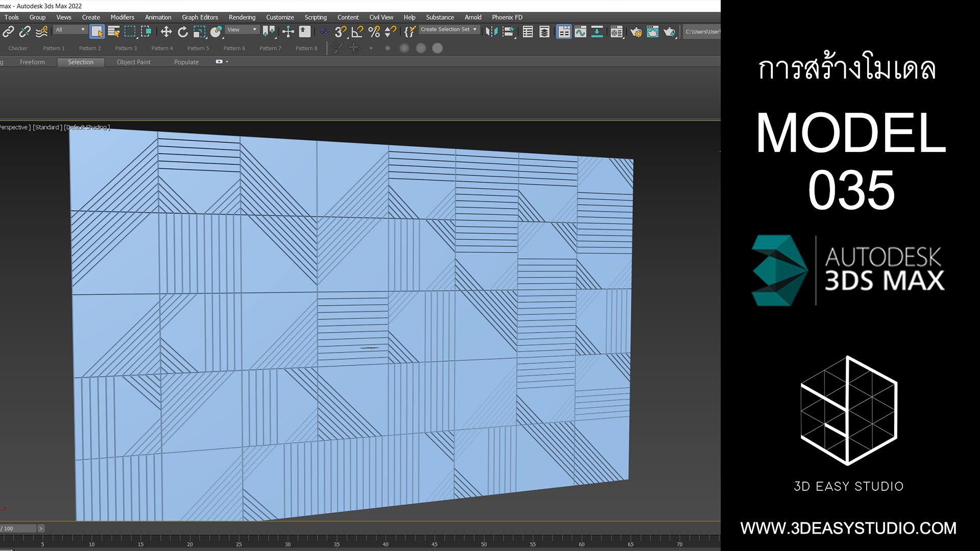Open the Curve Editor
The width and height of the screenshot is (980, 551).
(x=580, y=32)
